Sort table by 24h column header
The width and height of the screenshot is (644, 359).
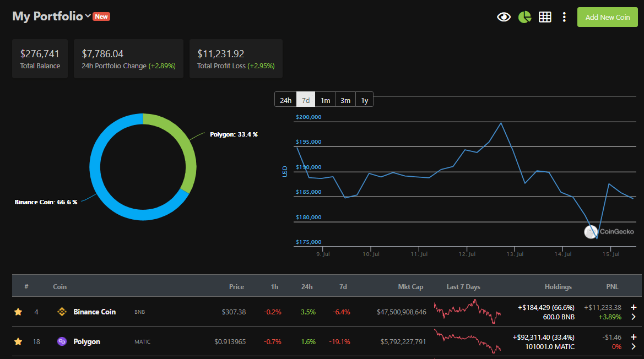tap(307, 287)
